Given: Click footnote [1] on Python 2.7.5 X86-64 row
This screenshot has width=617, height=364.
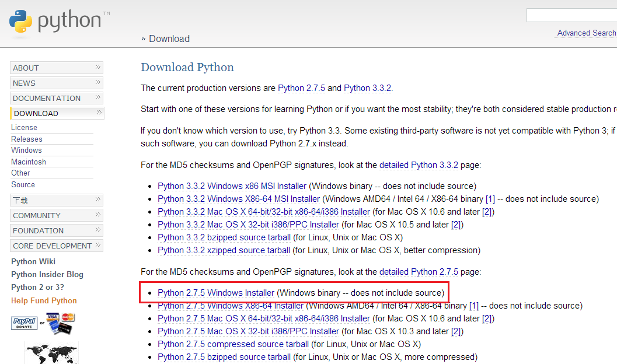Looking at the screenshot, I should [x=474, y=306].
